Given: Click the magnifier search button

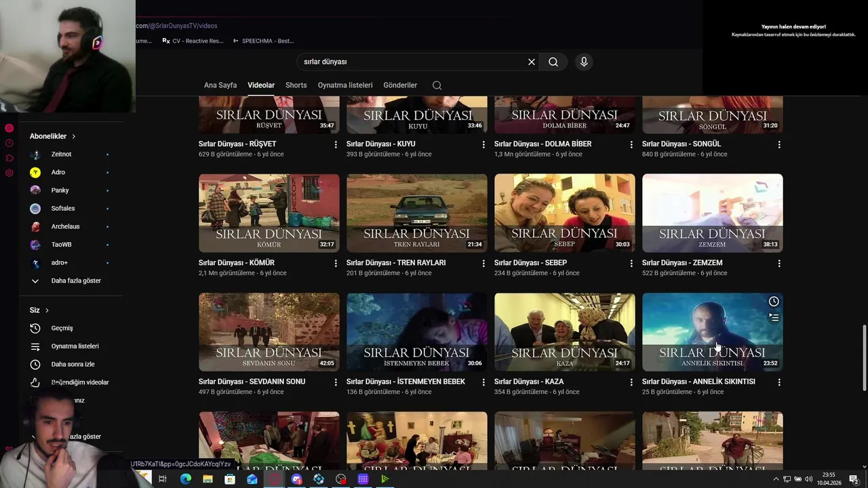Looking at the screenshot, I should [x=553, y=62].
